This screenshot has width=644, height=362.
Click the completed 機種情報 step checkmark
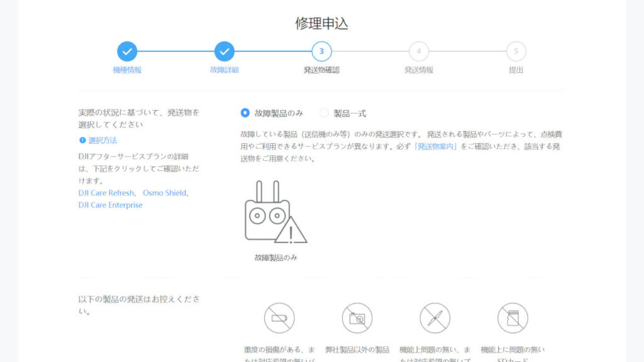point(127,52)
